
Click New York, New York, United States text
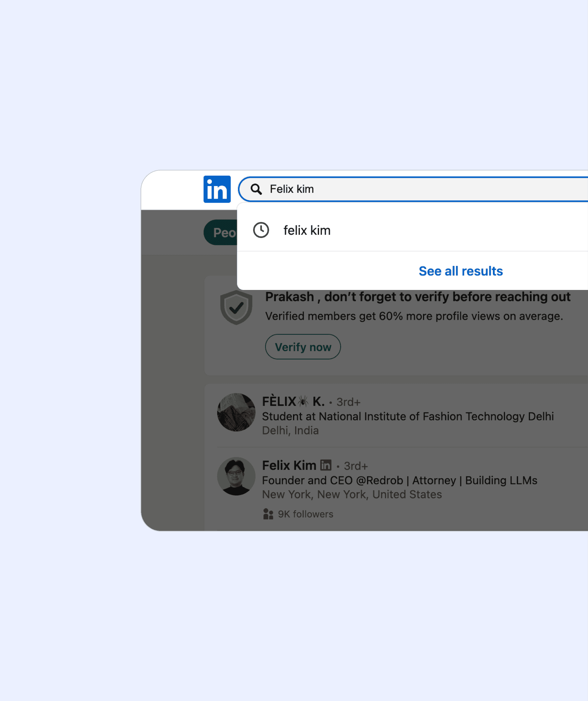point(352,494)
